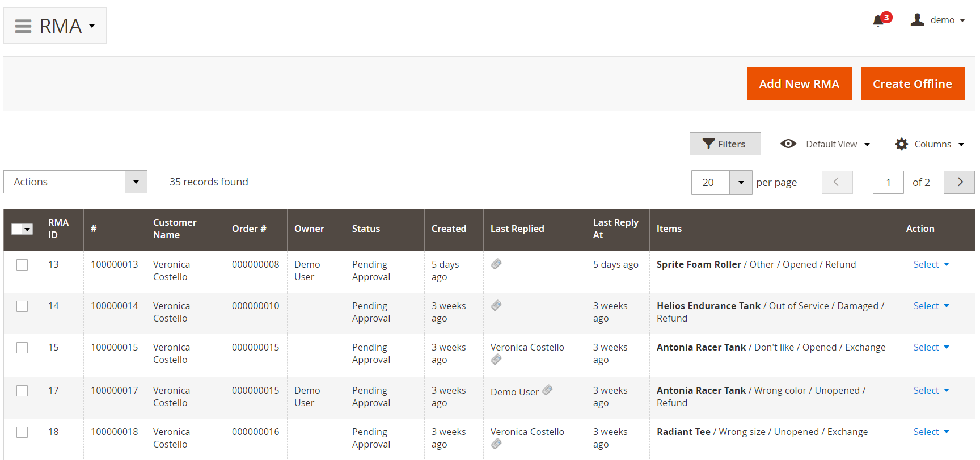Click attachment icon next to Demo User
Viewport: 980px width, 460px height.
[x=547, y=390]
